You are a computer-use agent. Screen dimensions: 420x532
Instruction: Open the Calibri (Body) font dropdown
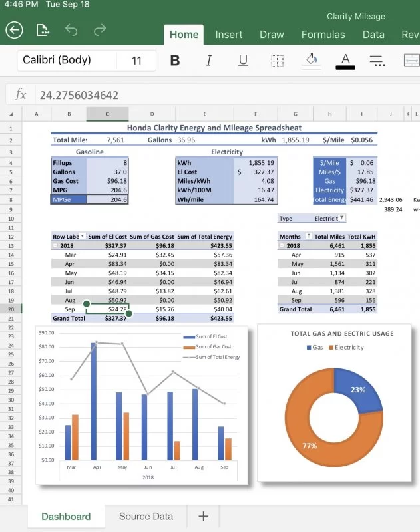[x=67, y=61]
